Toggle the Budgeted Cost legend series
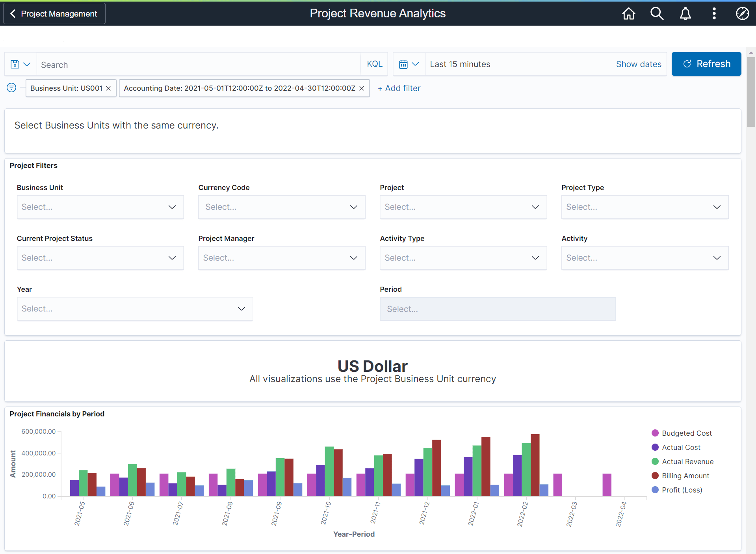The height and width of the screenshot is (554, 756). 686,433
